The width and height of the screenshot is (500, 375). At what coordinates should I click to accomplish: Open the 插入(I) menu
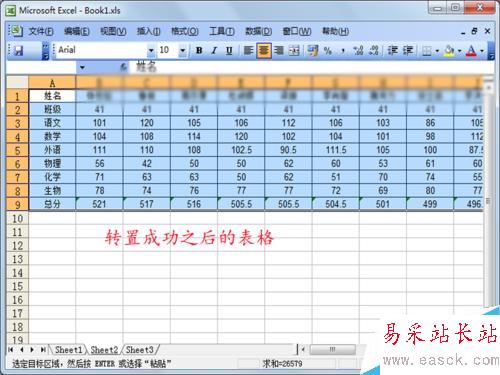[x=148, y=31]
